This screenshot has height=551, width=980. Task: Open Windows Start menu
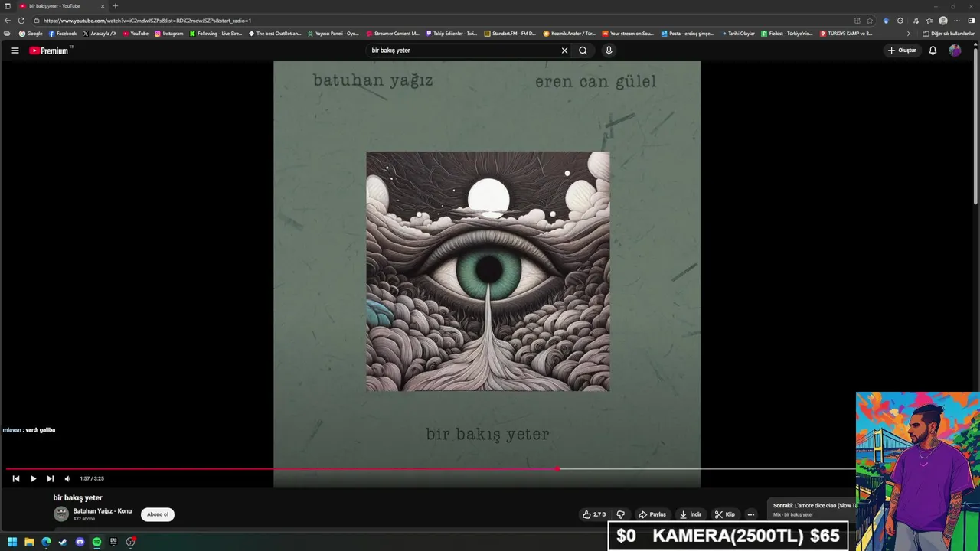(x=12, y=542)
